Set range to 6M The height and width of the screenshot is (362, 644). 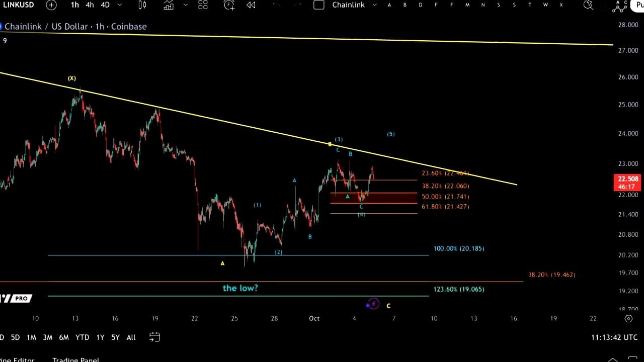(x=63, y=337)
